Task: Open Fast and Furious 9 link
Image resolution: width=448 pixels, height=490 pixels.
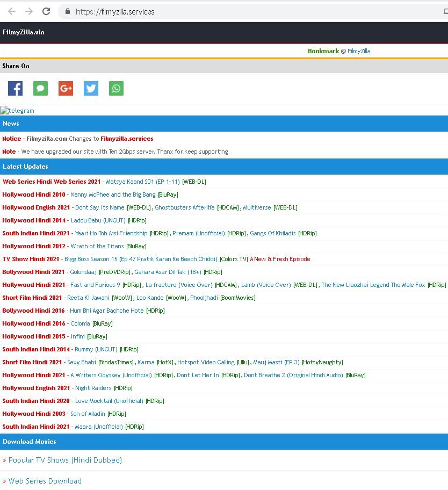Action: 95,285
